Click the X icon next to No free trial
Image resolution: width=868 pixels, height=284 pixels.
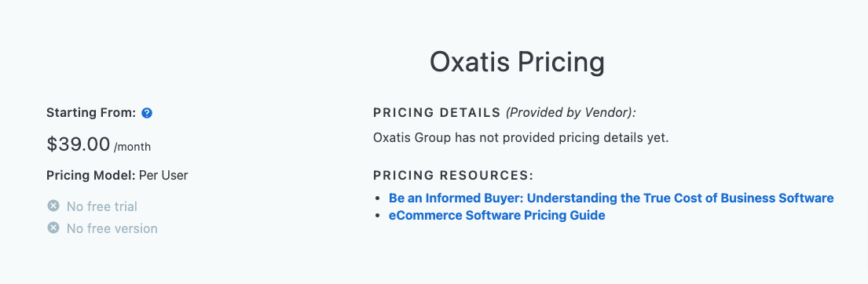tap(53, 206)
